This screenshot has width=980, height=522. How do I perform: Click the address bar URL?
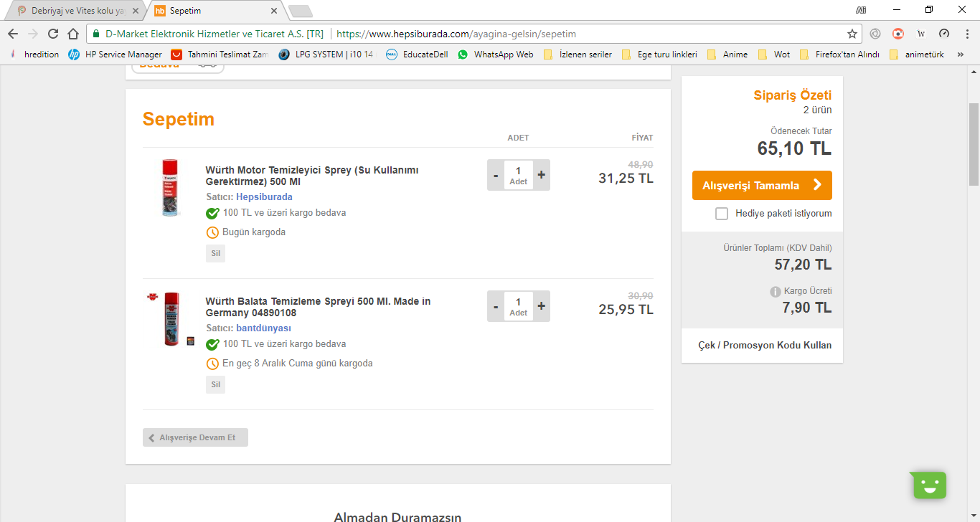pos(456,34)
